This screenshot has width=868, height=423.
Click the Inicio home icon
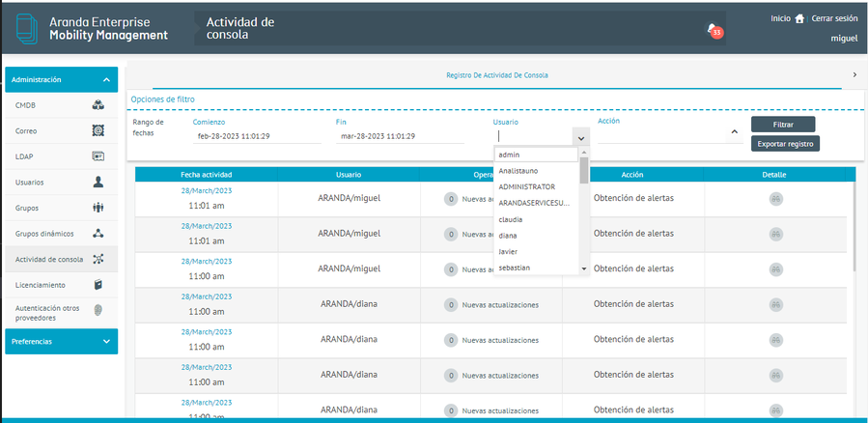[798, 18]
